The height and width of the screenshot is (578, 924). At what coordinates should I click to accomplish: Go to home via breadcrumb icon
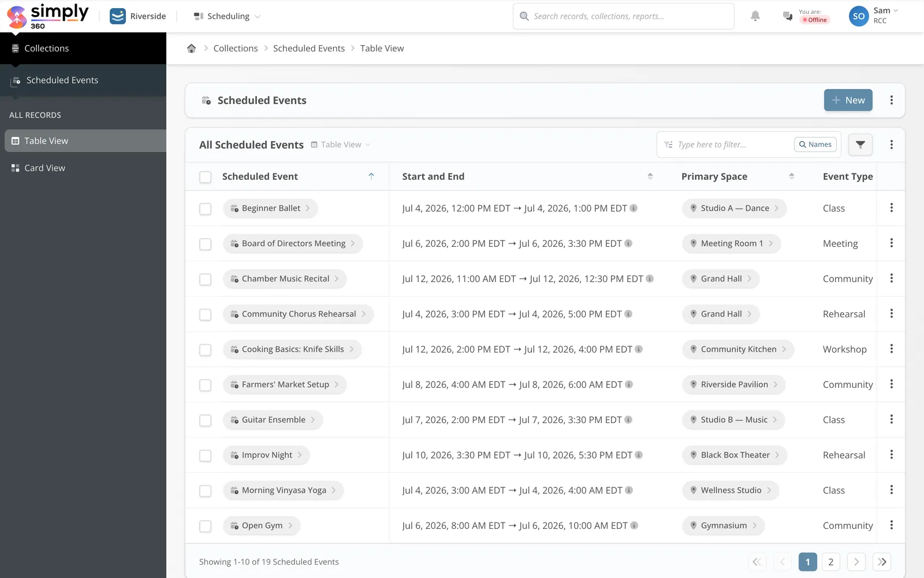(x=191, y=49)
